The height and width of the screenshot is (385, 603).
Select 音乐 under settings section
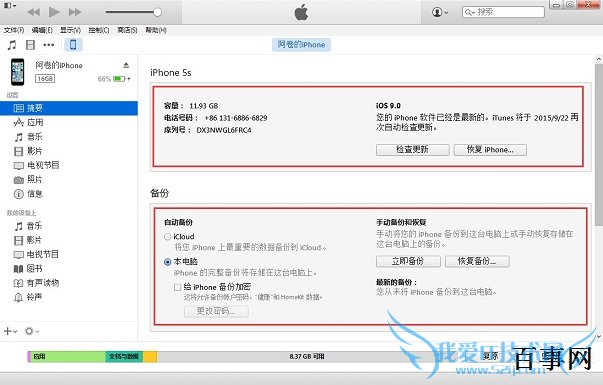coord(69,137)
